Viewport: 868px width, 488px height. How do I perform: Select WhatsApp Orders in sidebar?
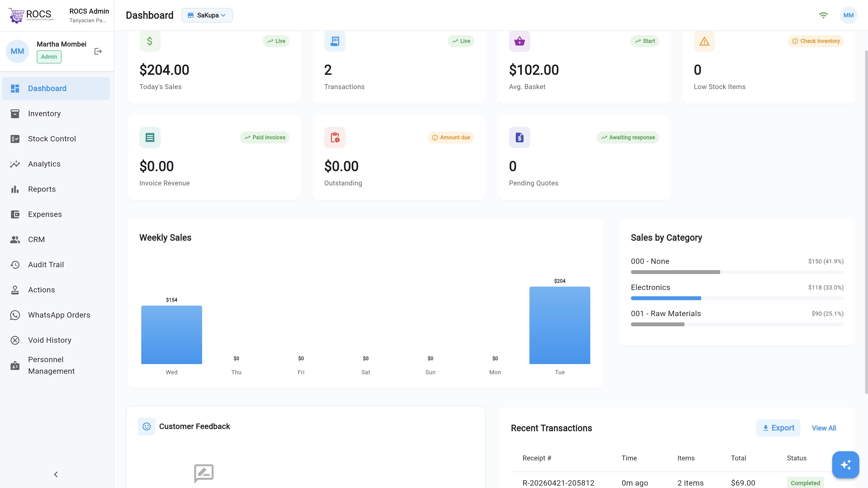click(x=59, y=315)
